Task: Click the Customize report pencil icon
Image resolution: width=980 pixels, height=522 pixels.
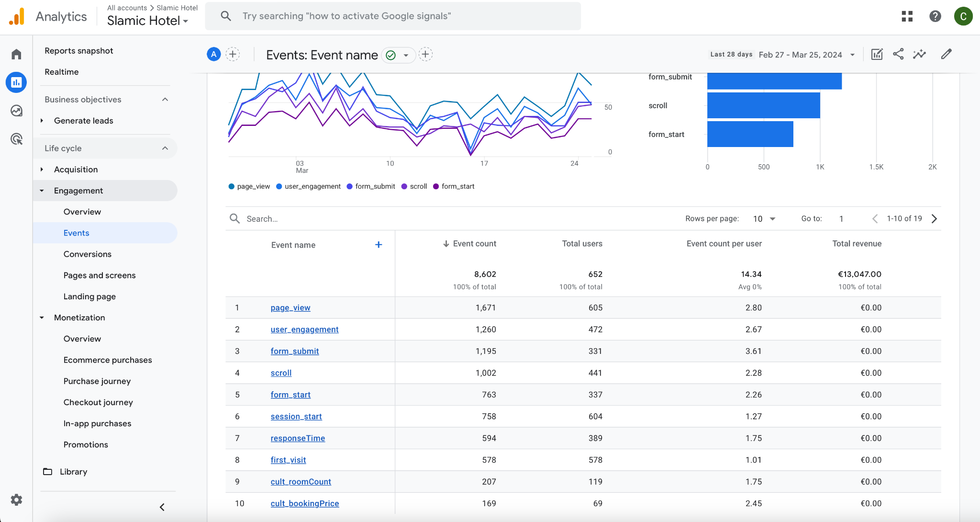Action: (x=946, y=54)
